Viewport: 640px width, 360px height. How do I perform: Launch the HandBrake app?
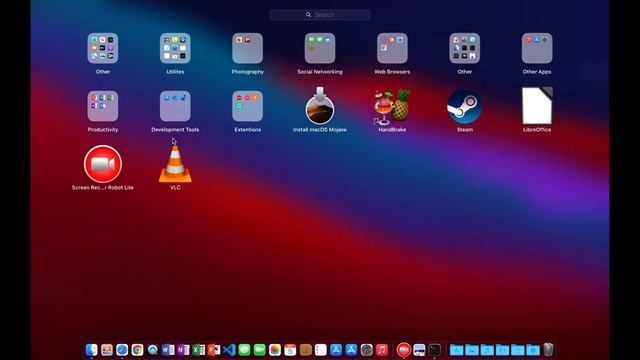click(x=392, y=107)
